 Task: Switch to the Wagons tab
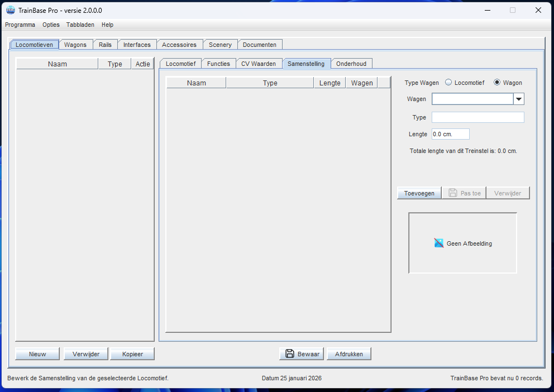click(x=75, y=45)
